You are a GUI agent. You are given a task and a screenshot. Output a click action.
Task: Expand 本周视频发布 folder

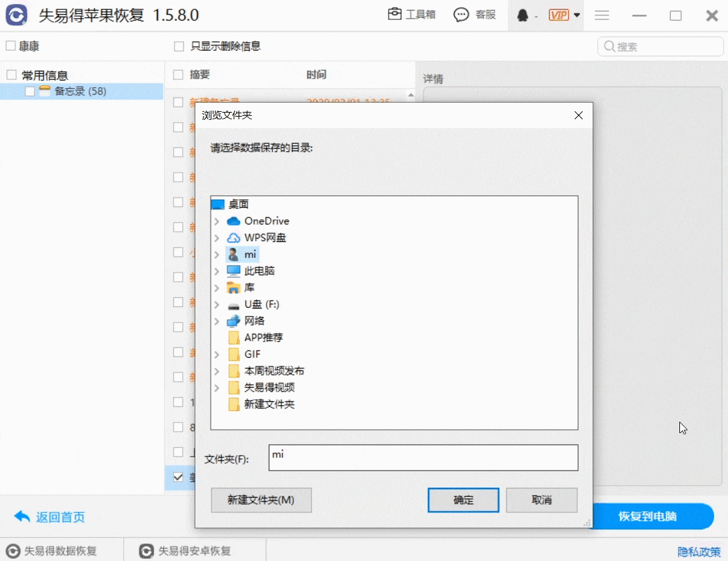(x=217, y=372)
